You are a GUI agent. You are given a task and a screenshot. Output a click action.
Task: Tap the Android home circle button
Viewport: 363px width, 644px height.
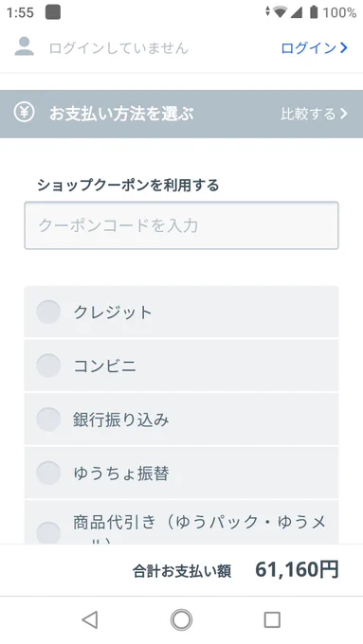[181, 619]
